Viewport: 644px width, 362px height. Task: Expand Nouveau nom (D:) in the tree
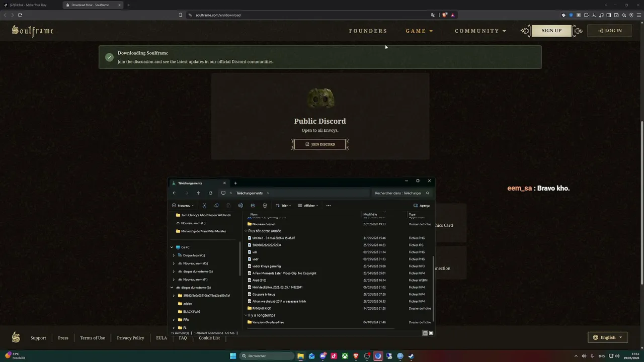tap(174, 263)
